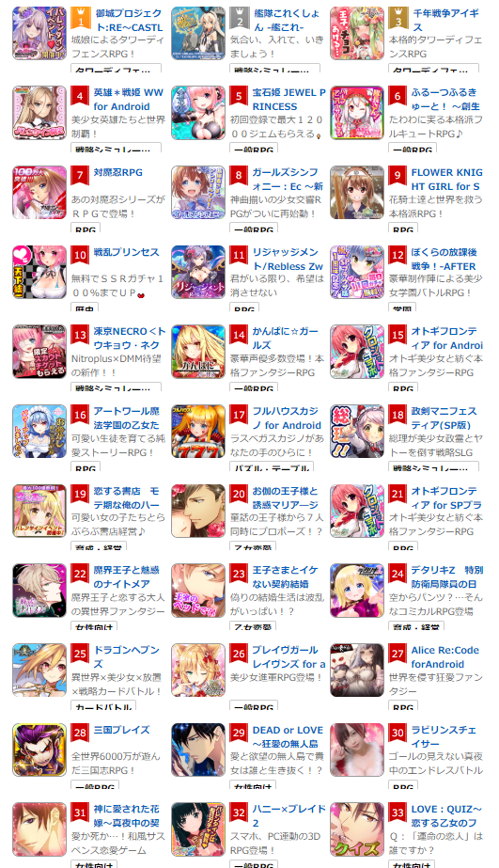Viewport: 499px width, 868px height.
Task: Open the 対魔忍RPG game icon
Action: (39, 192)
